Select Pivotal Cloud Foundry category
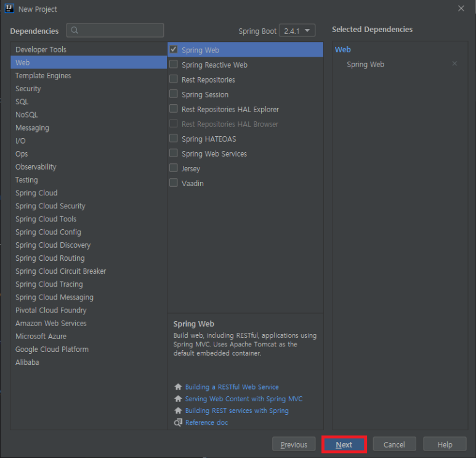This screenshot has width=476, height=458. pyautogui.click(x=89, y=310)
